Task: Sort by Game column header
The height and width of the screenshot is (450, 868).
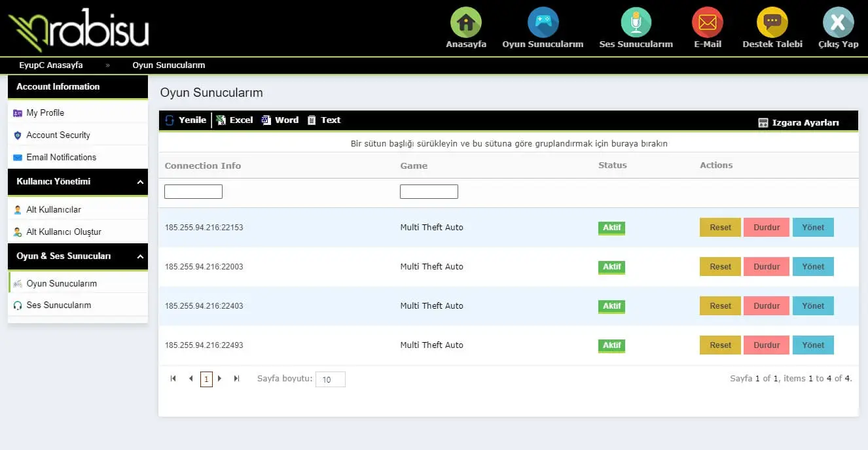Action: click(414, 165)
